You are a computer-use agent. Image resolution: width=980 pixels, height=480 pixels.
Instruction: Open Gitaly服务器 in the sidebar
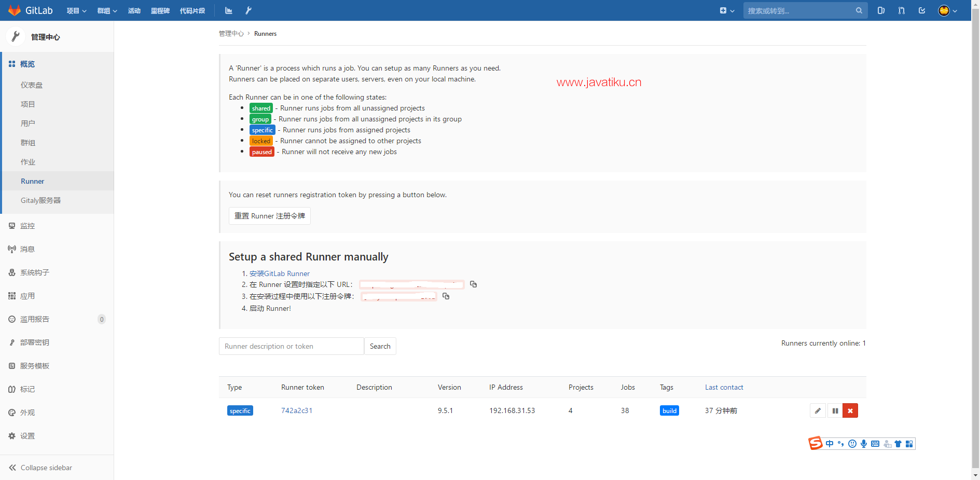click(40, 200)
